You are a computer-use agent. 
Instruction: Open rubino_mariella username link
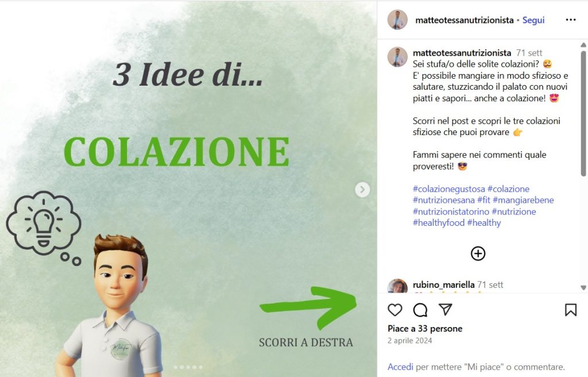(x=443, y=284)
